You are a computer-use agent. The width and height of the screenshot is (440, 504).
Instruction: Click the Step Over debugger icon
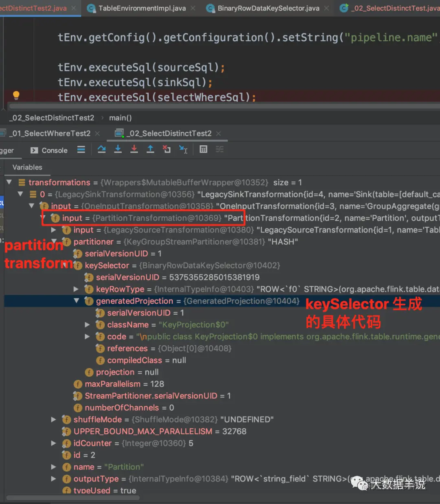(101, 149)
